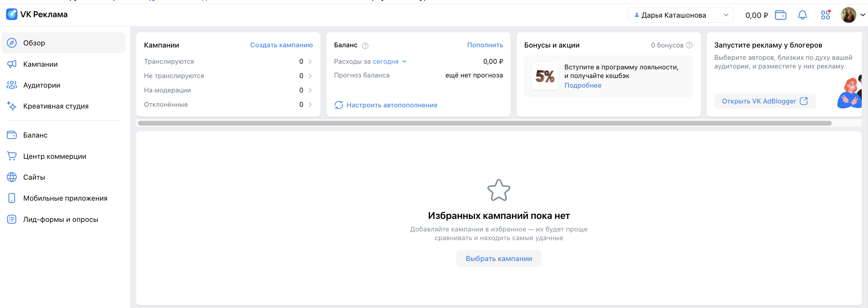Click the Бонусы и акции heading
Image resolution: width=868 pixels, height=308 pixels.
click(x=552, y=45)
